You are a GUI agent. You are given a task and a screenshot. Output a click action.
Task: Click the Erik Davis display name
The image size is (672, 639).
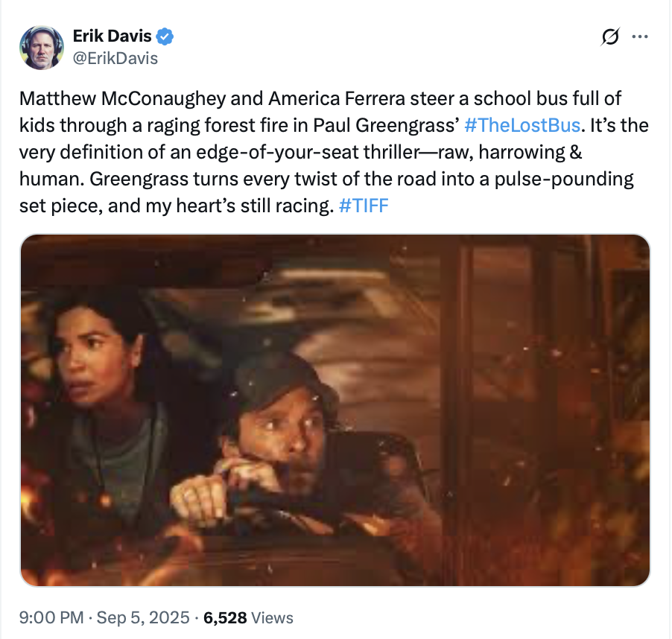coord(112,36)
